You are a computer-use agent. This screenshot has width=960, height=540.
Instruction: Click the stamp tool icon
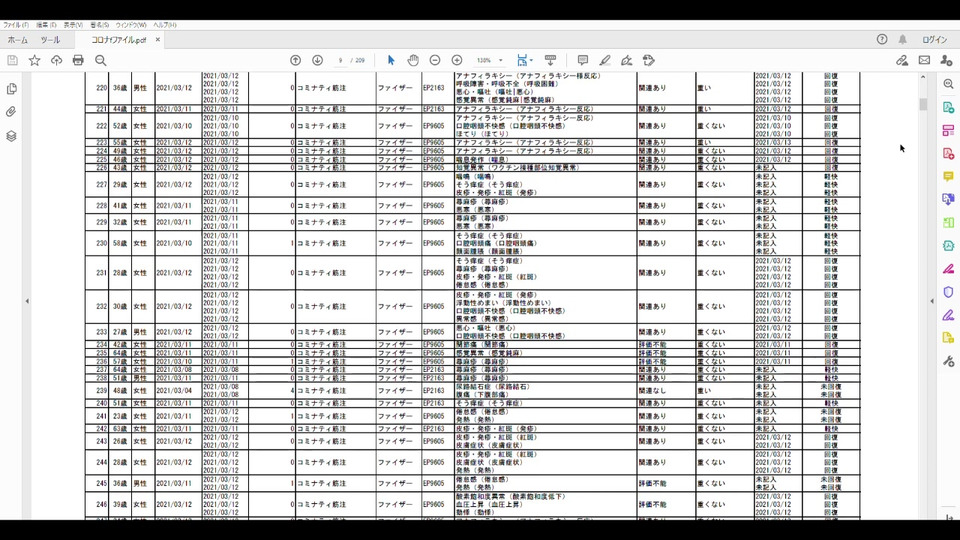(649, 60)
